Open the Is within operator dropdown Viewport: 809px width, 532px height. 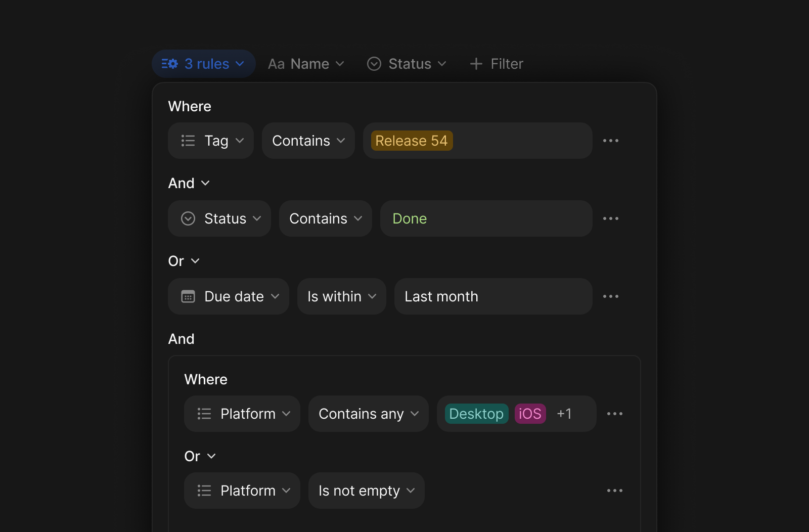(342, 296)
